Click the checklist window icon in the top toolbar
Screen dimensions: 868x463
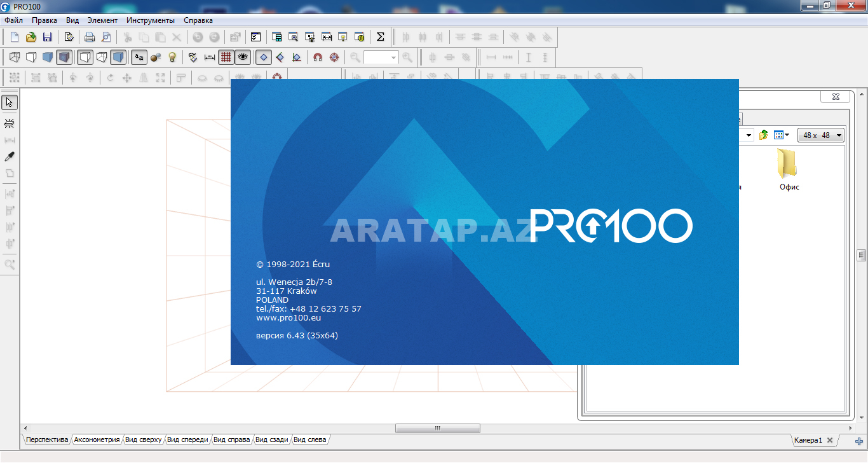(x=255, y=37)
